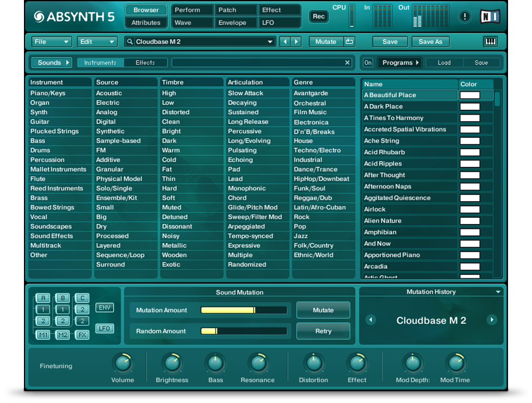
Task: Clear the search field with X icon
Action: 347,63
